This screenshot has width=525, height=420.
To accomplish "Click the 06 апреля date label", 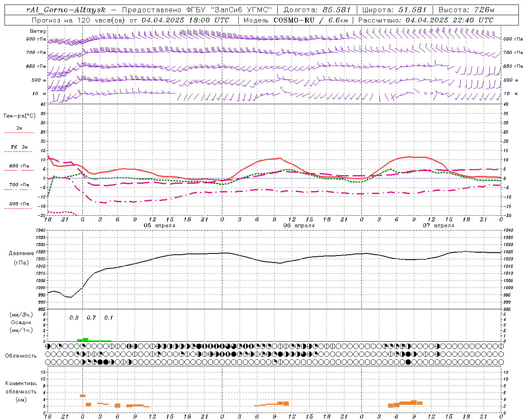I will click(x=299, y=226).
